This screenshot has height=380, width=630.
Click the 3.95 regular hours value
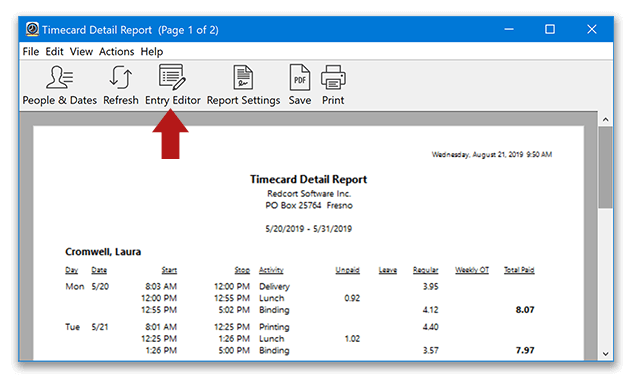click(430, 286)
